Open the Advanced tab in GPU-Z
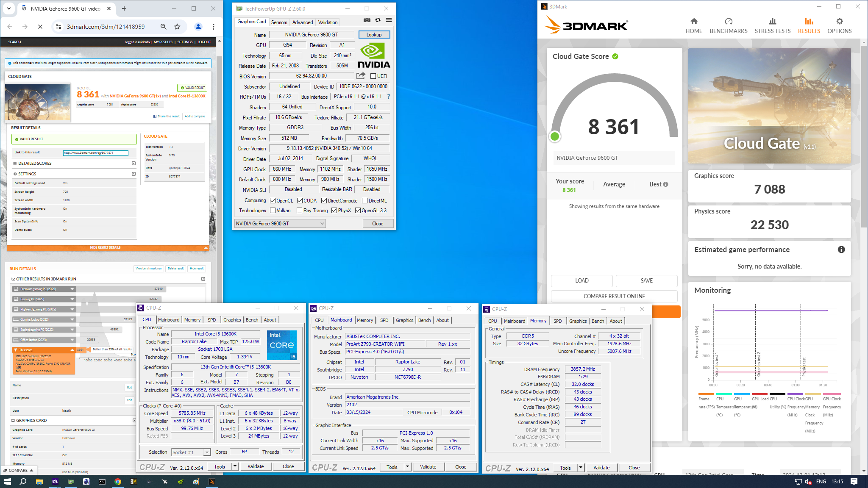 [x=303, y=22]
